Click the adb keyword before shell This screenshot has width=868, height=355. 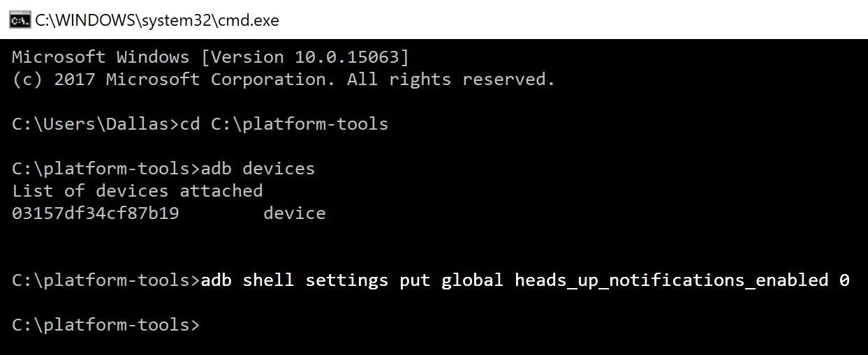pyautogui.click(x=216, y=280)
